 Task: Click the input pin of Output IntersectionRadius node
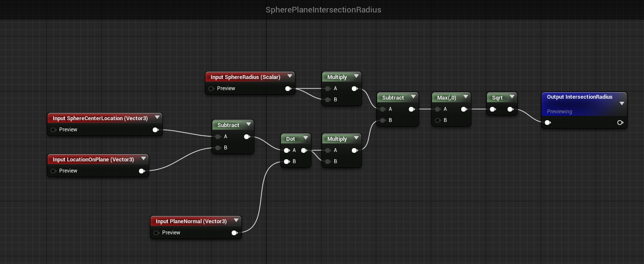[x=547, y=123]
